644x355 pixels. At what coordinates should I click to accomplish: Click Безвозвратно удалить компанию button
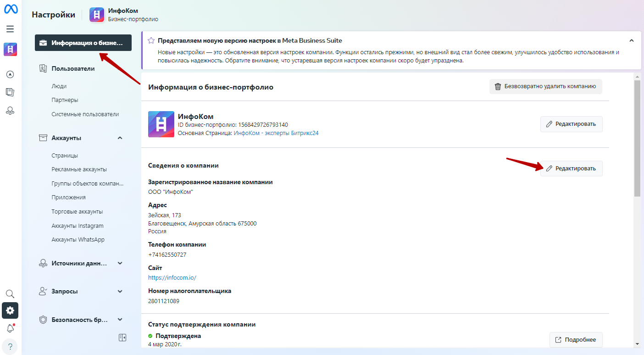click(545, 86)
